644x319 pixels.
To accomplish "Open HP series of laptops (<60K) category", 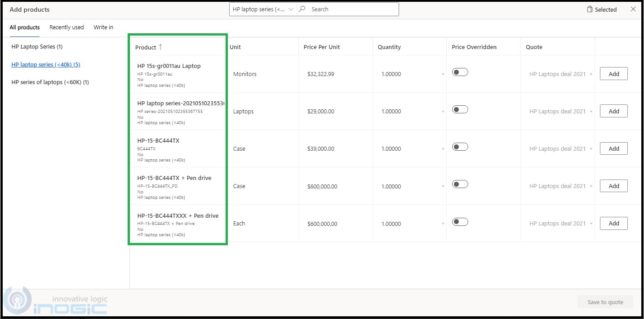I will 50,82.
